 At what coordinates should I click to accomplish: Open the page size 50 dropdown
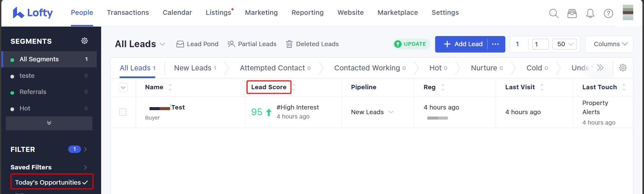pos(564,44)
